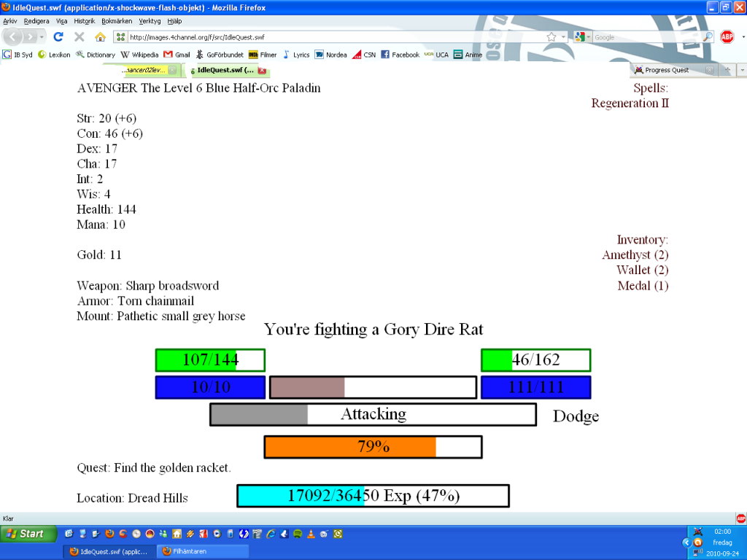This screenshot has width=747, height=560.
Task: Open the Gmail bookmark
Action: coord(177,55)
